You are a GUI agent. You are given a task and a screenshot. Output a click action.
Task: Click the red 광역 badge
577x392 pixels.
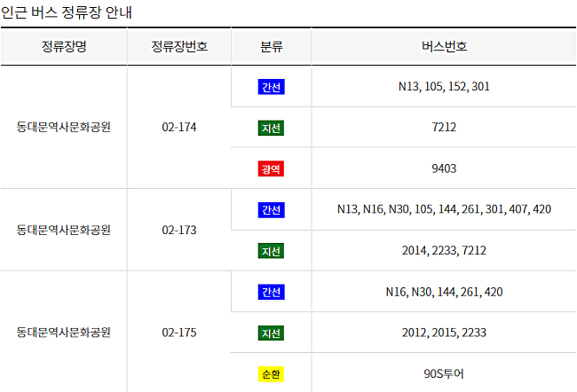[x=271, y=169]
